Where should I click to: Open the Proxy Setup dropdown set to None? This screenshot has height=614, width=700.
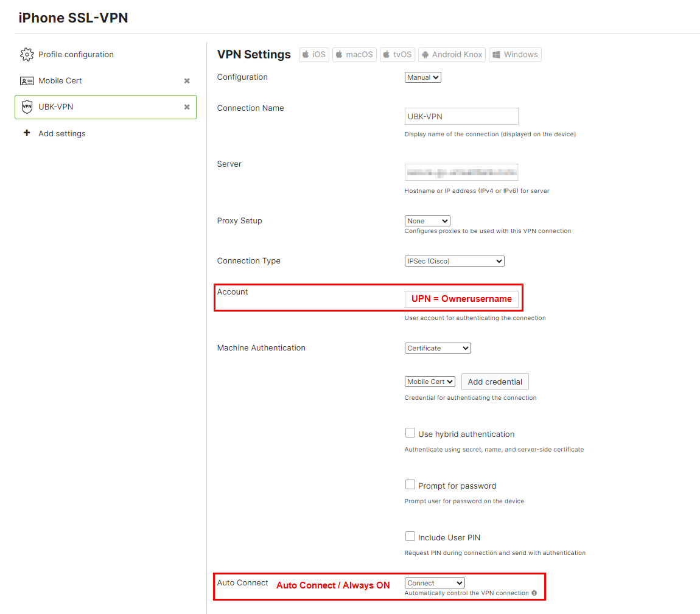pyautogui.click(x=427, y=220)
